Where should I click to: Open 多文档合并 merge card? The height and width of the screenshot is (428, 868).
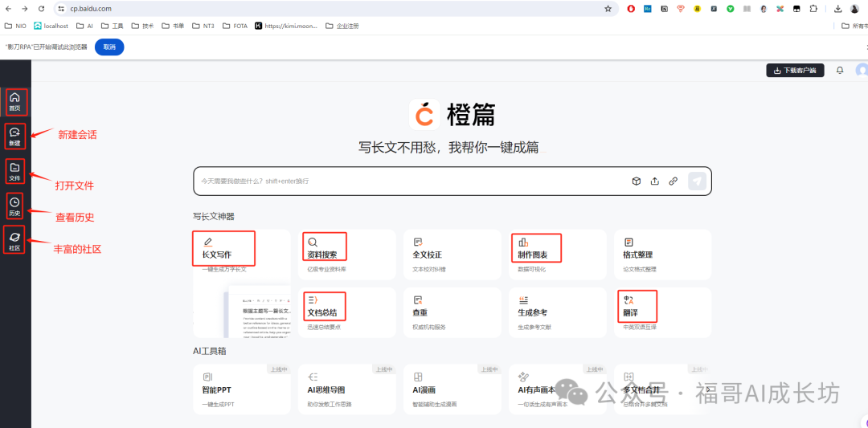click(662, 389)
